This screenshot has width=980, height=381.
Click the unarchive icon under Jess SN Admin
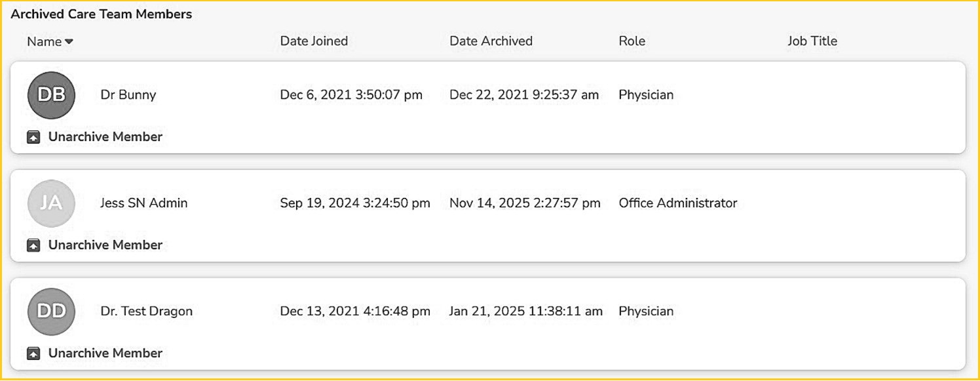[33, 245]
